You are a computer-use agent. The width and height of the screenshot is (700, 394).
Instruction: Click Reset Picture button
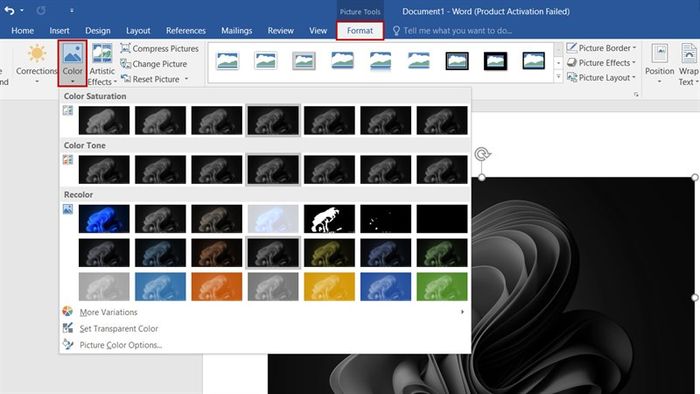155,79
